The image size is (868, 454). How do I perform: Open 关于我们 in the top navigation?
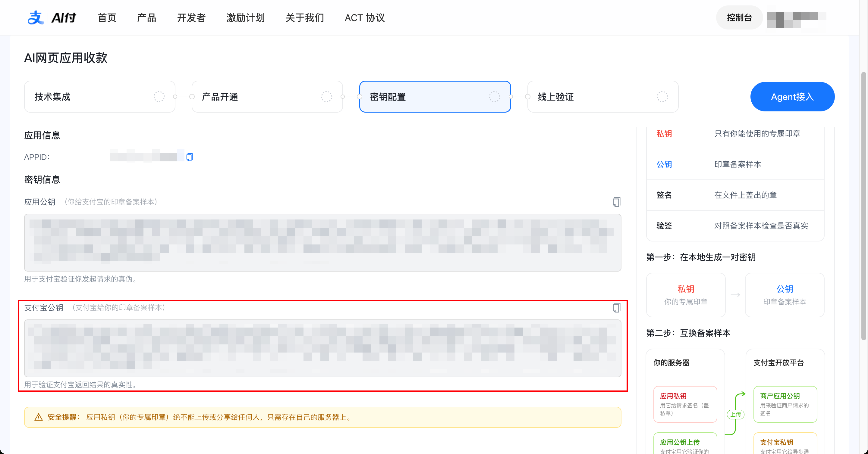pyautogui.click(x=305, y=18)
